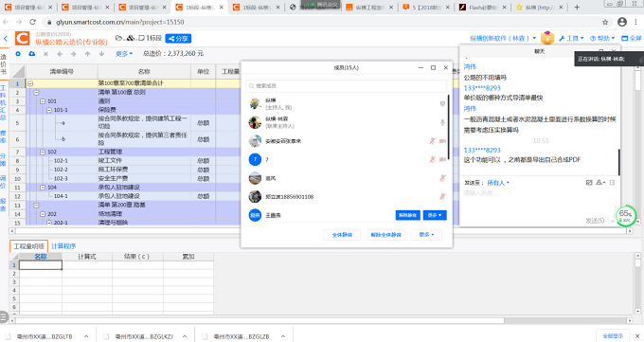Open the 费率 left sidebar tab
The height and width of the screenshot is (342, 644).
pyautogui.click(x=3, y=136)
